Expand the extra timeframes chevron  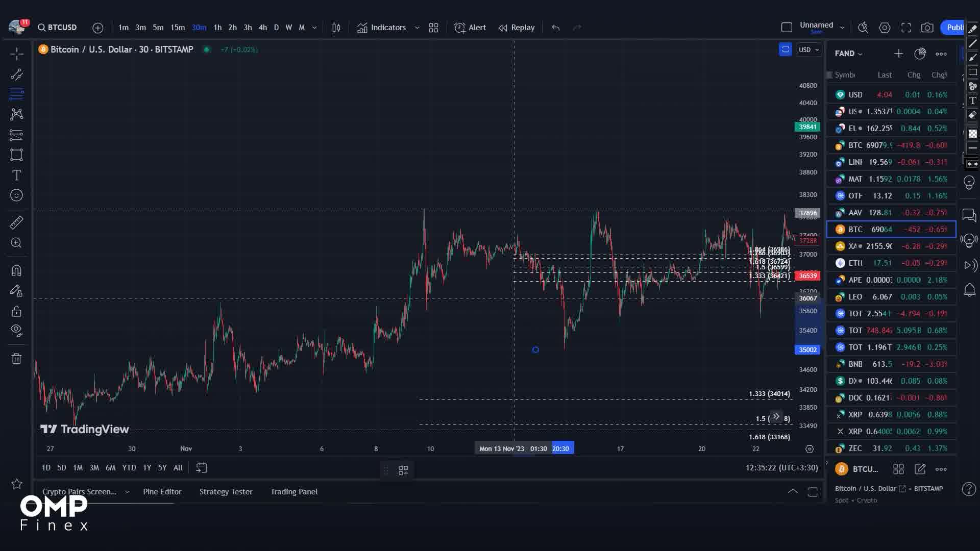(314, 28)
